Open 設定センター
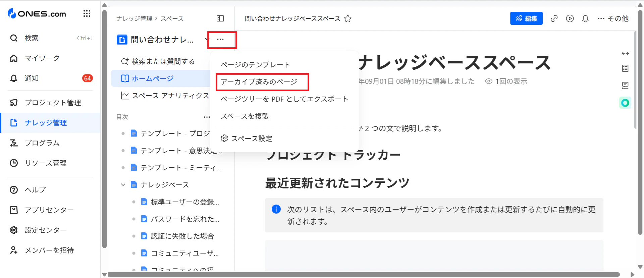This screenshot has height=278, width=644. 50,230
